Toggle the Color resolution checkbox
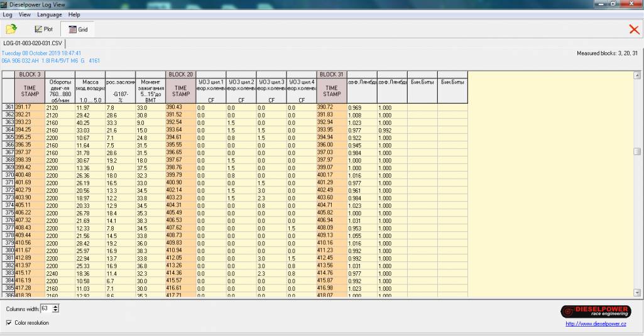 pyautogui.click(x=9, y=323)
